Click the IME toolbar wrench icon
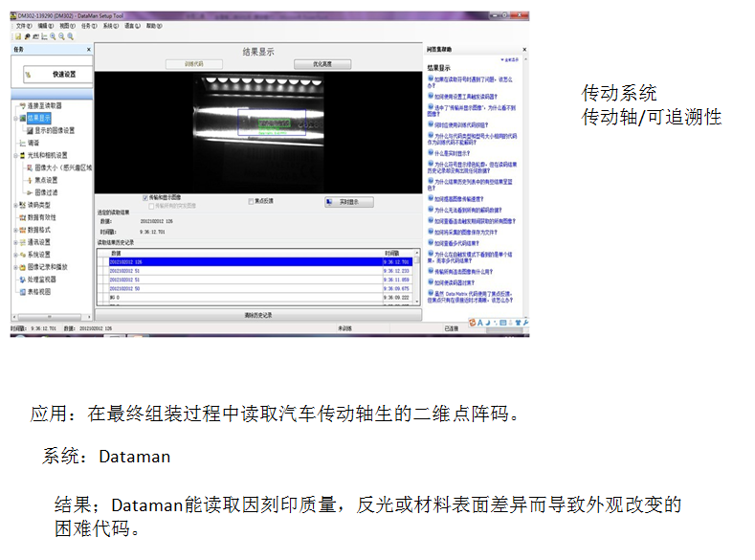 [525, 324]
